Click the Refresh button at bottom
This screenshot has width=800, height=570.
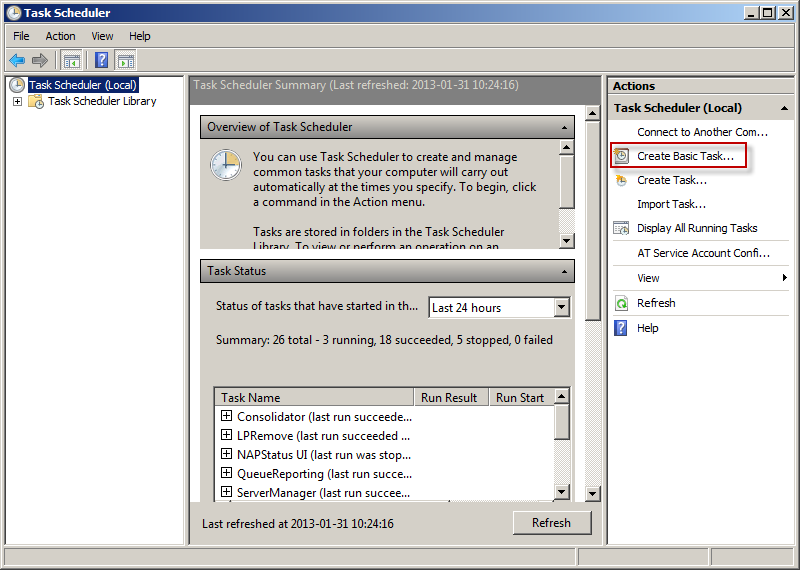click(x=552, y=523)
